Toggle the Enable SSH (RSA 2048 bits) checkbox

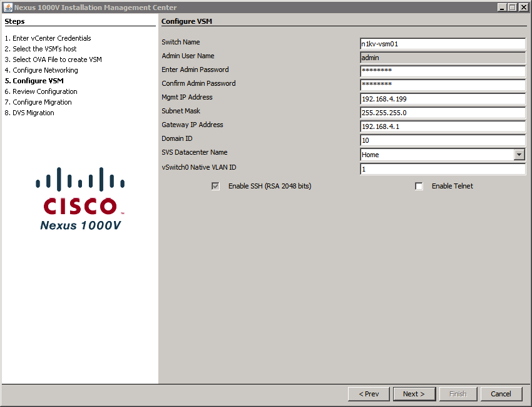click(215, 186)
